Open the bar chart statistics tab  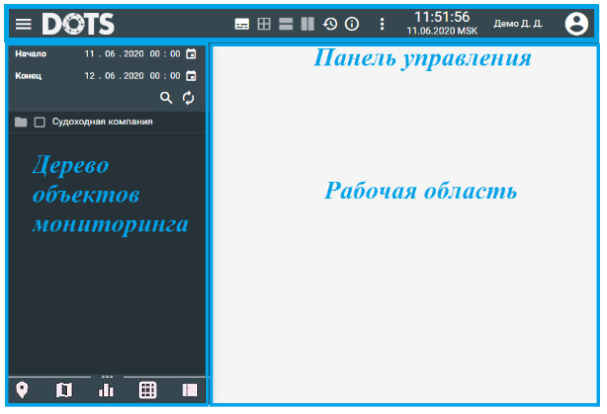point(105,390)
